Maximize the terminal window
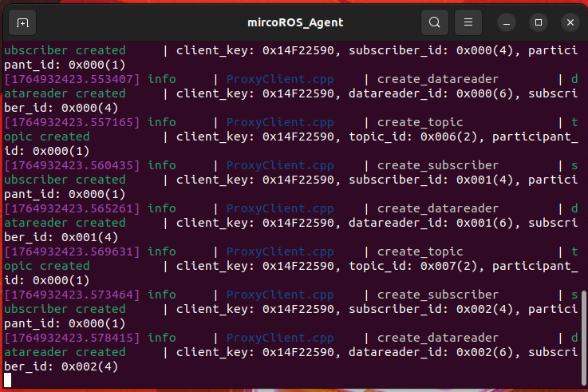 [x=538, y=22]
